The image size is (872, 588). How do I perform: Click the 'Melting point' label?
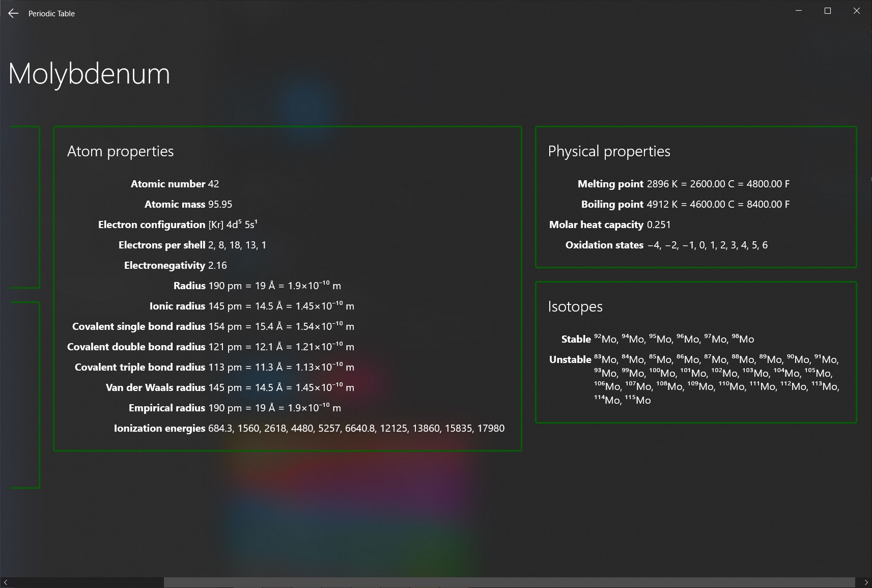coord(611,184)
